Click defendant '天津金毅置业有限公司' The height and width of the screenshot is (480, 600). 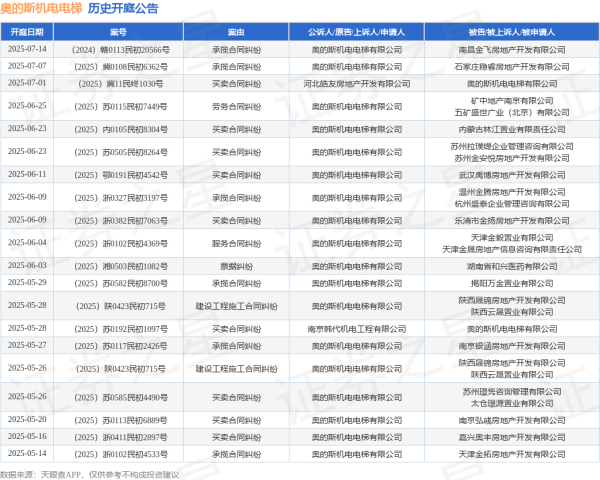[x=512, y=238]
